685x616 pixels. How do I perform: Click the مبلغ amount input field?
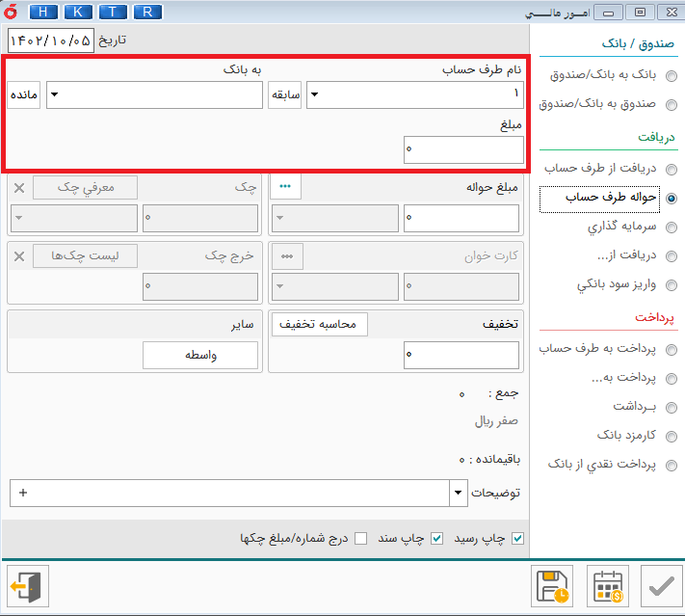463,149
